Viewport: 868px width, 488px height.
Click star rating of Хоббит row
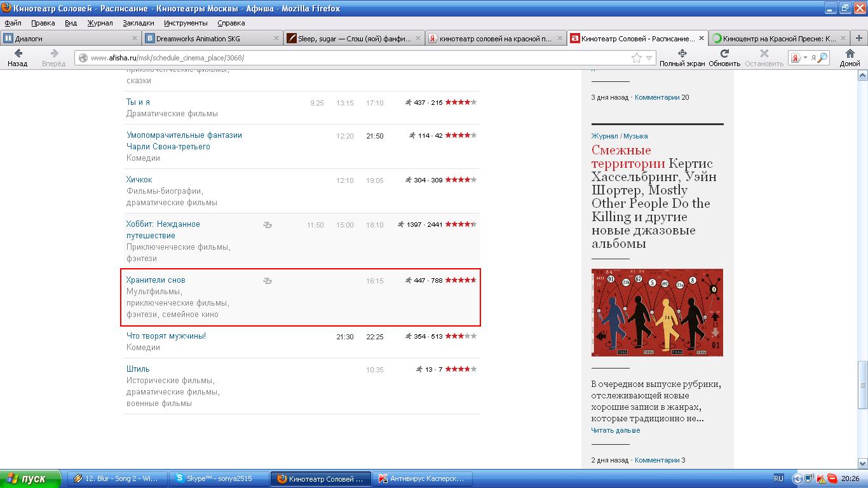click(x=461, y=224)
